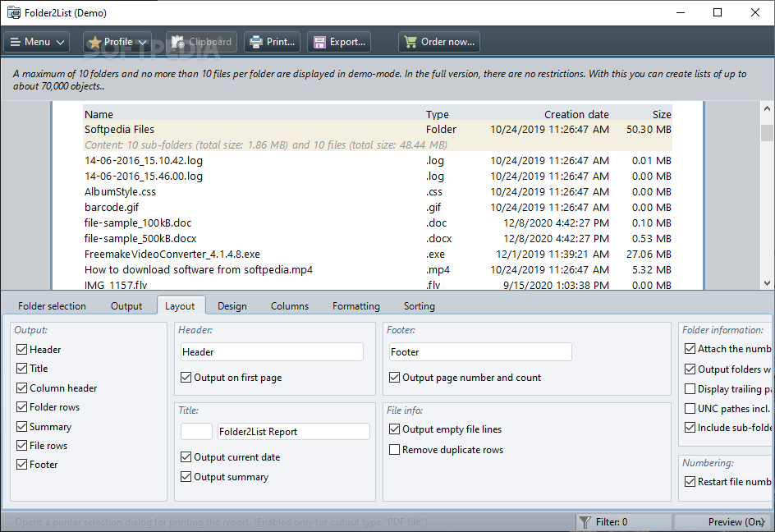Screen dimensions: 775x532
Task: Switch to the Output tab
Action: (x=126, y=306)
